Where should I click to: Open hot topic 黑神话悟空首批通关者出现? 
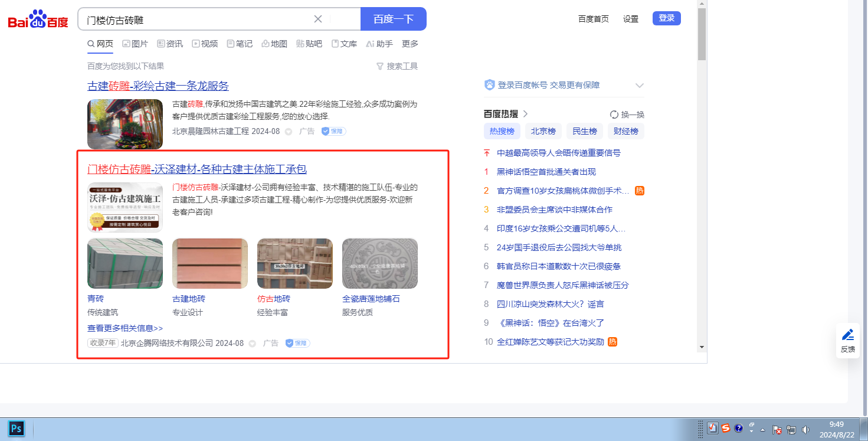(546, 172)
